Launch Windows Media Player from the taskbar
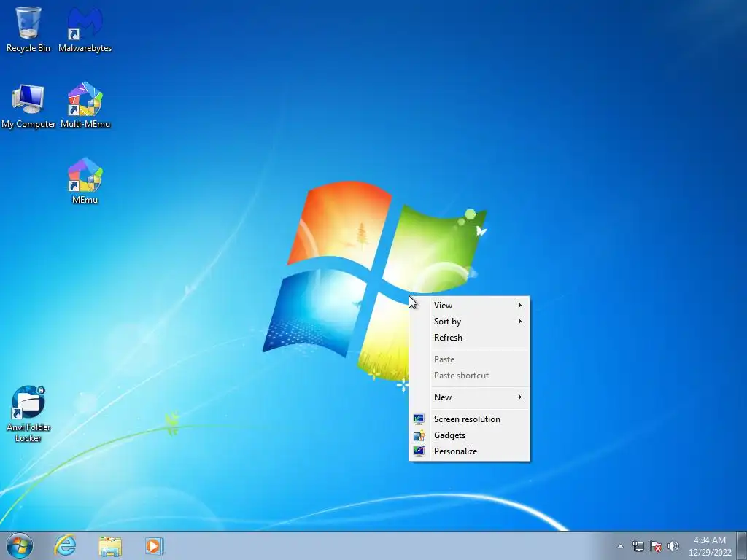This screenshot has height=560, width=747. 155,545
